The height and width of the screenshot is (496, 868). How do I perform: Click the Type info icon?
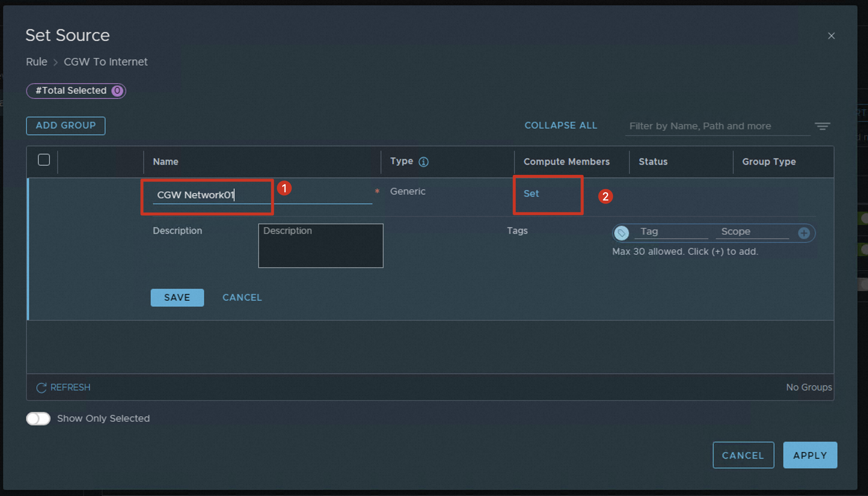[x=423, y=162]
